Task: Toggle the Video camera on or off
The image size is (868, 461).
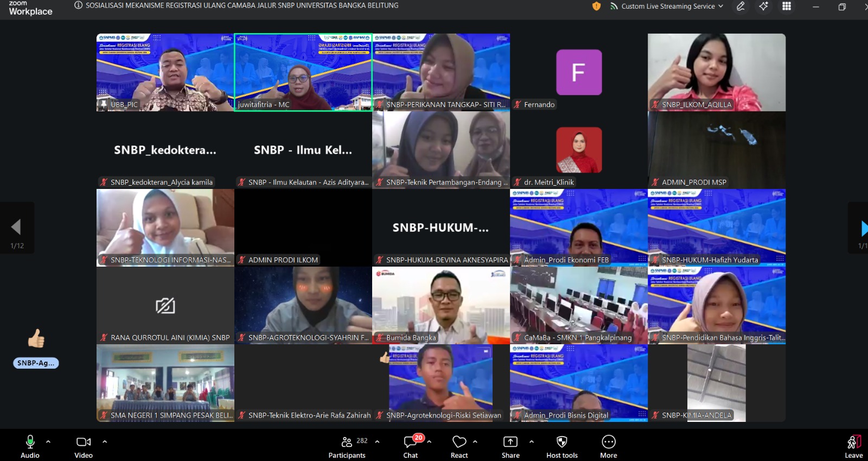Action: [84, 442]
